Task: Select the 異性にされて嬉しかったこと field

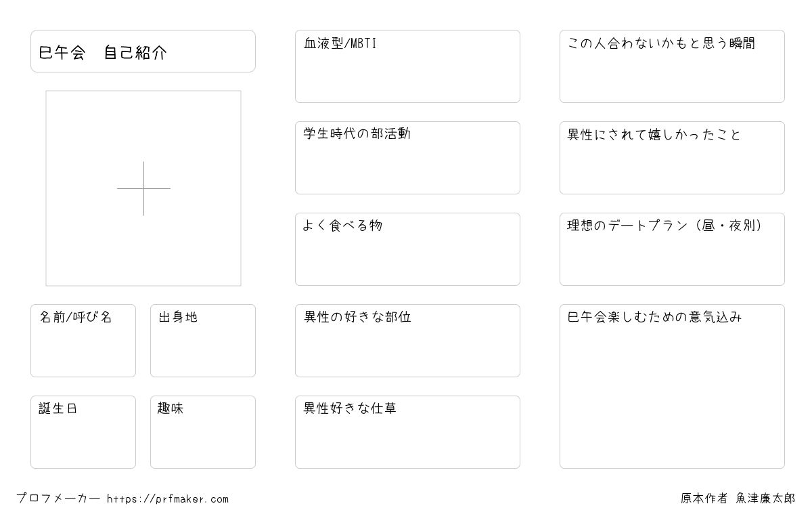Action: 672,158
